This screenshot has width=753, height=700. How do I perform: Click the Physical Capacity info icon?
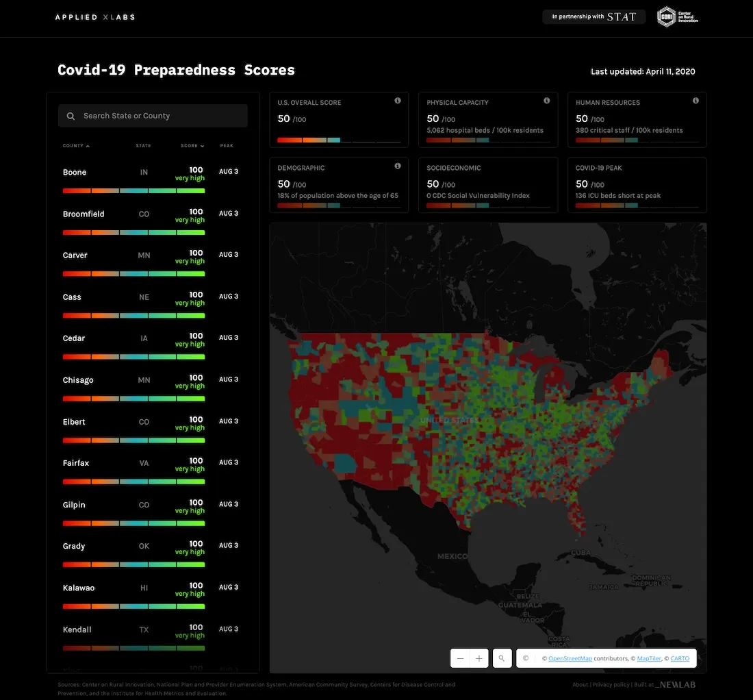tap(546, 100)
